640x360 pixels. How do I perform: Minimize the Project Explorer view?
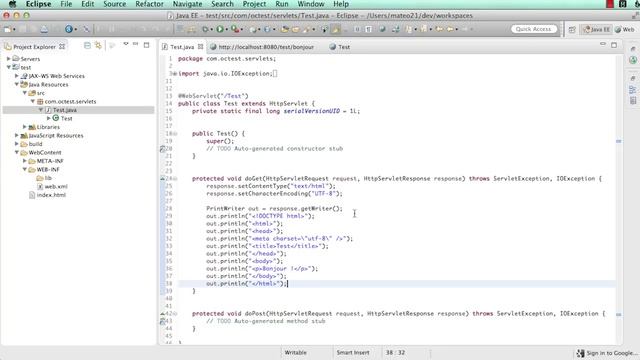(136, 44)
